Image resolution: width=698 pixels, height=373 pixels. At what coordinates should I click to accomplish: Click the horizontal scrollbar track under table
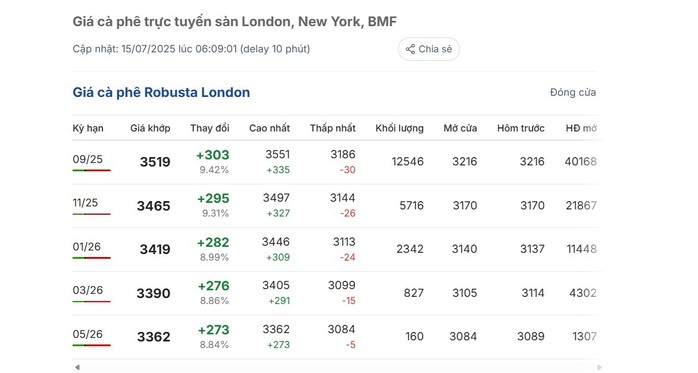click(x=338, y=367)
